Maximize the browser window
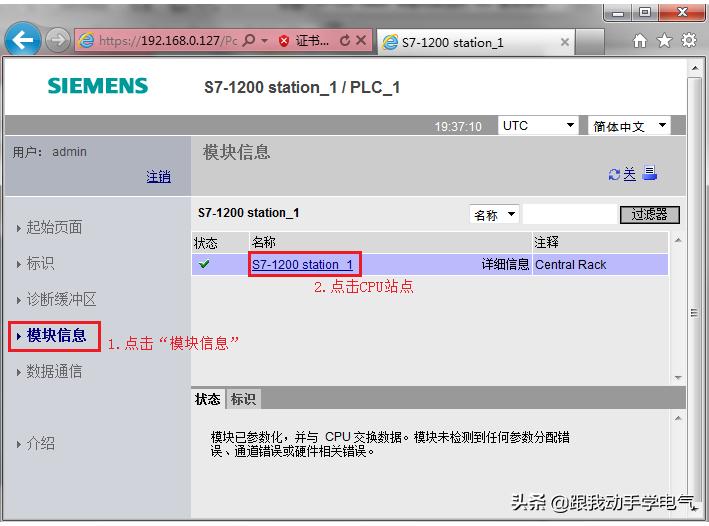 pos(645,12)
